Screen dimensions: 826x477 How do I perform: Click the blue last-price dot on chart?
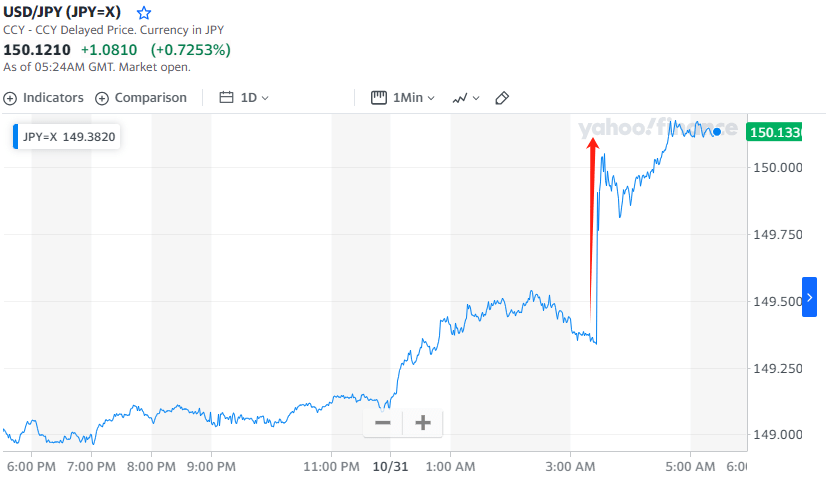717,132
